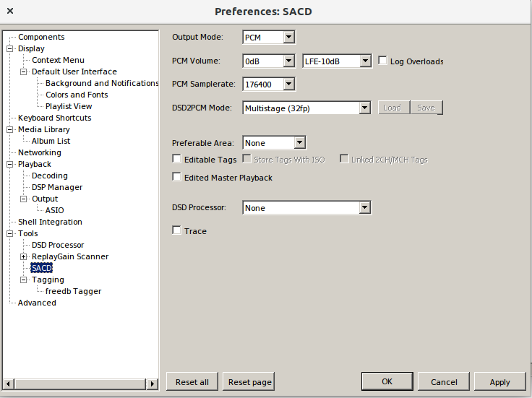The width and height of the screenshot is (532, 398).
Task: Select the Media Library tree label
Action: [44, 129]
